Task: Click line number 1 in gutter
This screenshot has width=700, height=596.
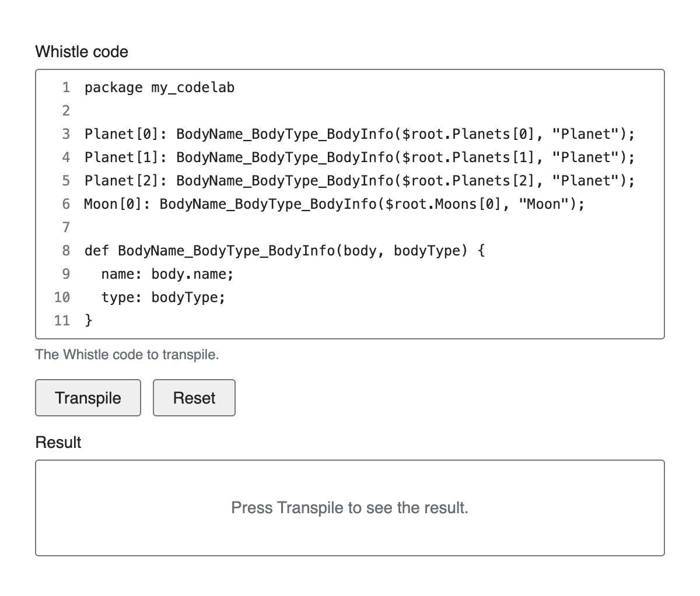Action: (x=66, y=87)
